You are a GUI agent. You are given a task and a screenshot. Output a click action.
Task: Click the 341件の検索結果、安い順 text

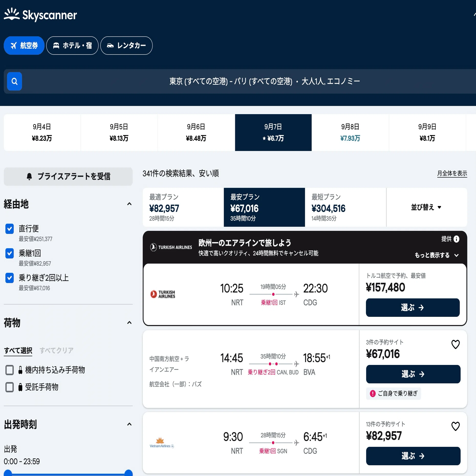tap(181, 174)
